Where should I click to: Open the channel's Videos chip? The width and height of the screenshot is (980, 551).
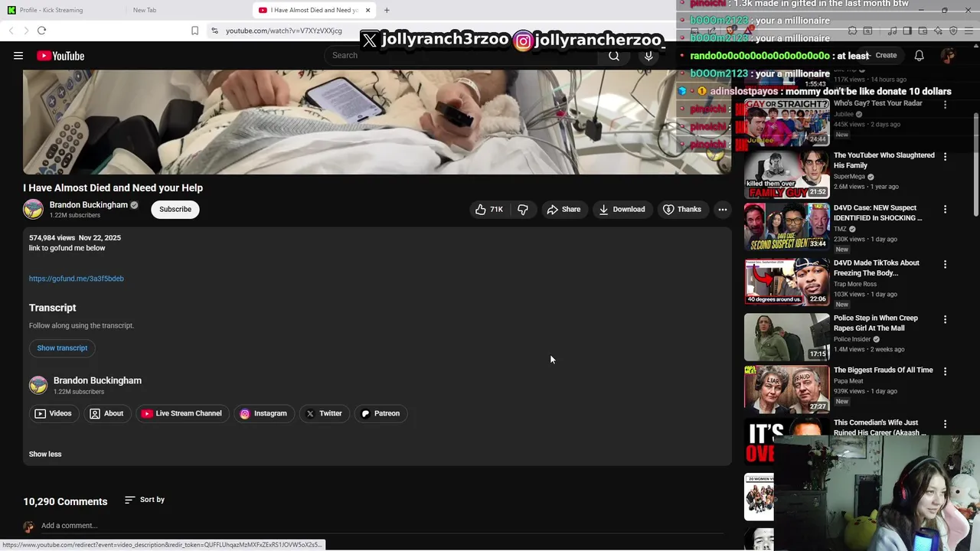(x=53, y=413)
